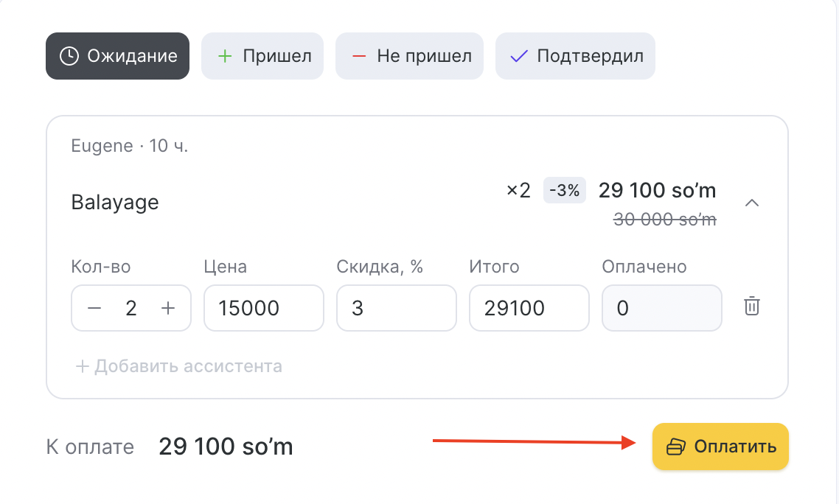This screenshot has width=839, height=504.
Task: Delete the Balayage service row with trash icon
Action: [x=751, y=307]
